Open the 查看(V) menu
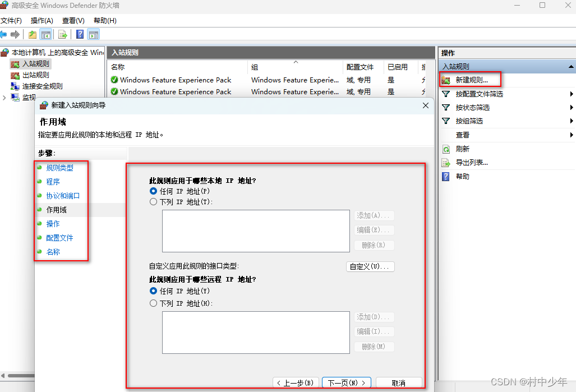Screen dimensions: 576x392 (x=73, y=21)
